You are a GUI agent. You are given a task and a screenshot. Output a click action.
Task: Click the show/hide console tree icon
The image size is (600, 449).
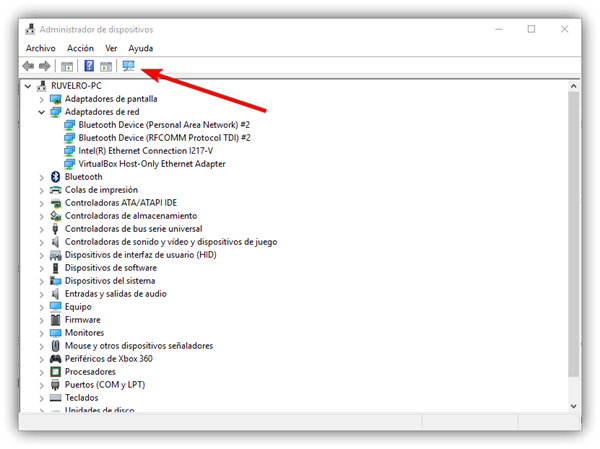click(67, 67)
